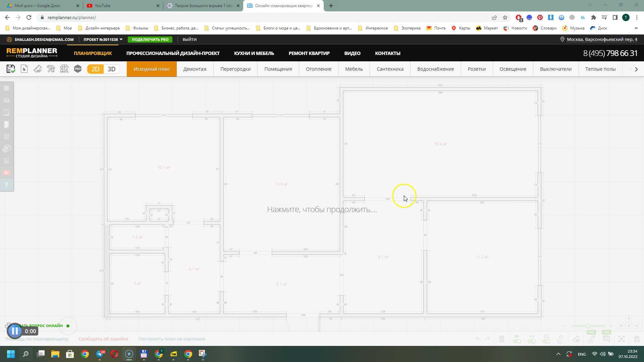Expand the ПРОЕКТ №3011538 project dropdown
Viewport: 644px width, 362px height.
pos(103,39)
